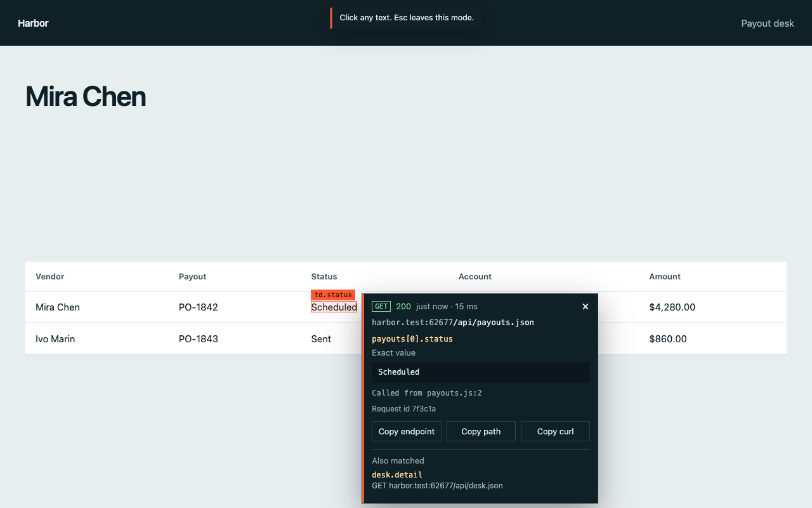Screen dimensions: 812x508
Task: Click the Sent status cell
Action: point(321,339)
